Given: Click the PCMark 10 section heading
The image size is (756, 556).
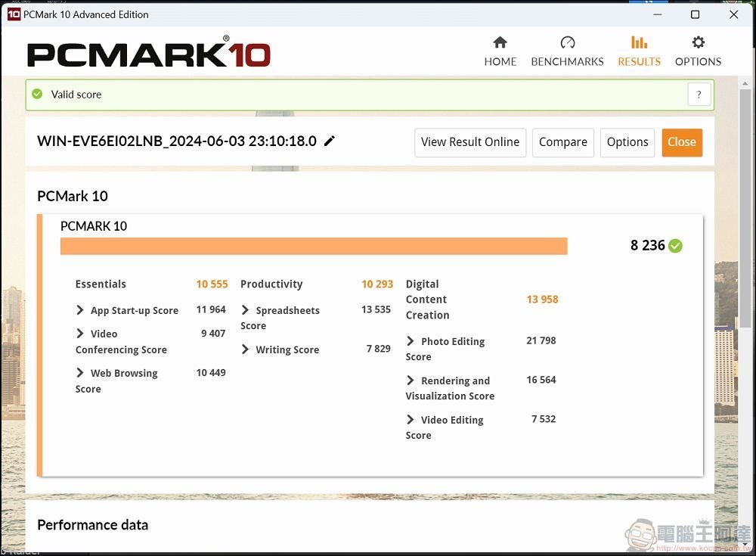Looking at the screenshot, I should (73, 196).
